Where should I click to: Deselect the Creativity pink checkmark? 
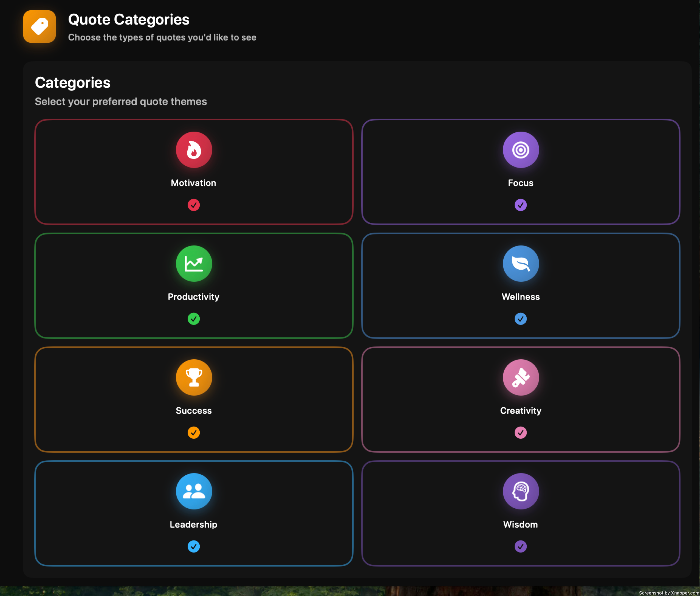[x=520, y=432]
